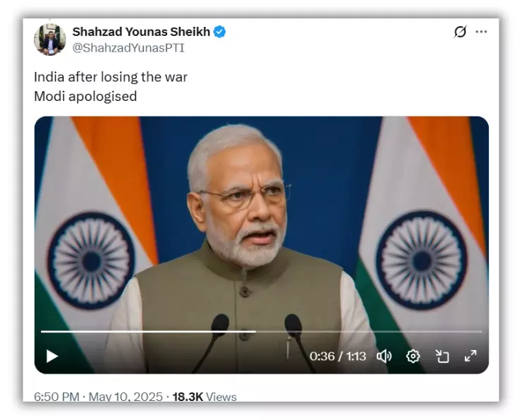The height and width of the screenshot is (420, 522).
Task: Click the "India after losing the war" text
Action: point(111,77)
